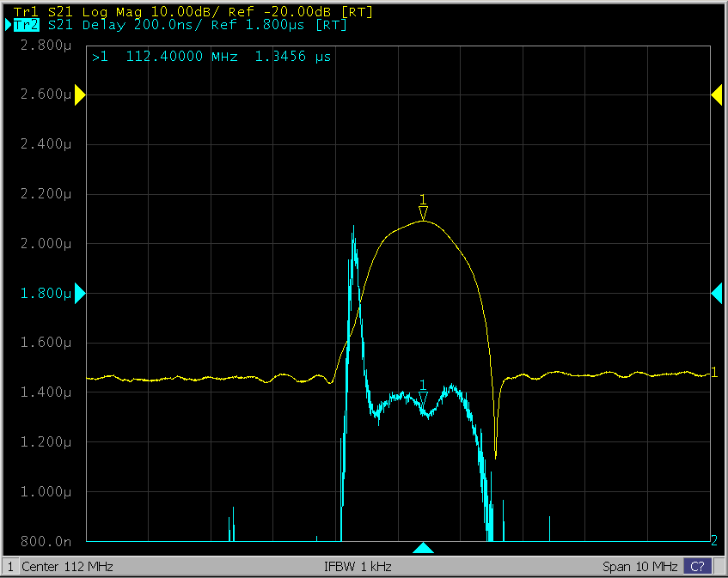
Task: Click yellow reference level arrow on right edge
Action: [x=716, y=96]
